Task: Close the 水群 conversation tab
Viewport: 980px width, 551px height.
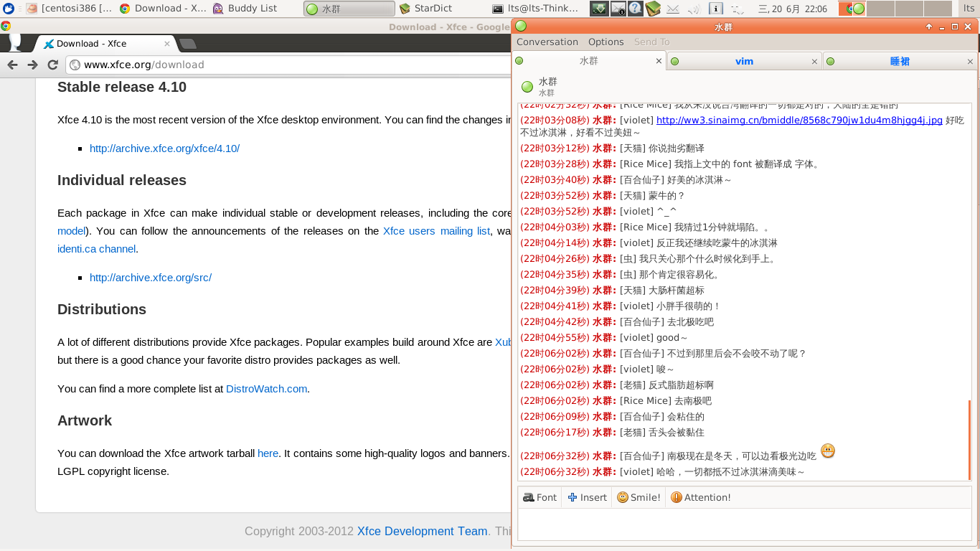Action: tap(659, 61)
